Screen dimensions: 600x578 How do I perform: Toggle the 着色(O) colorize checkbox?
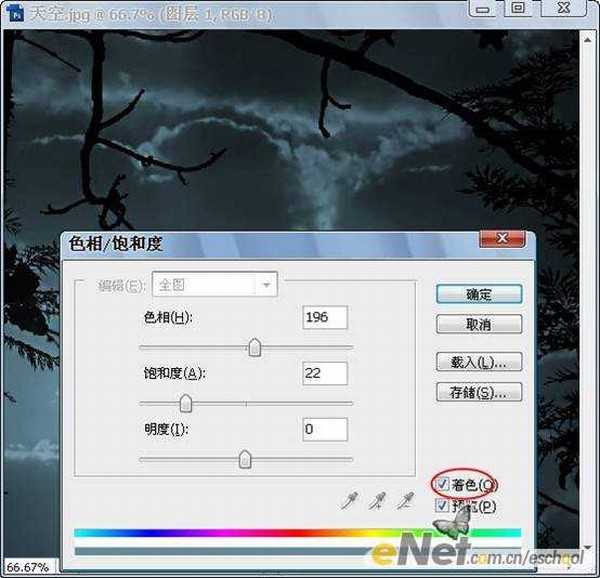(x=442, y=485)
